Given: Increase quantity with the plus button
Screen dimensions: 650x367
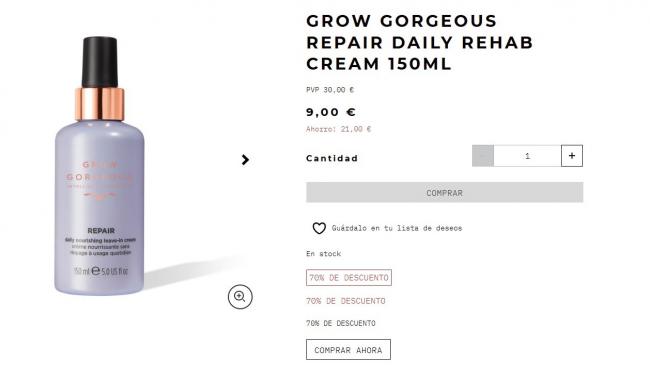Looking at the screenshot, I should (x=572, y=156).
